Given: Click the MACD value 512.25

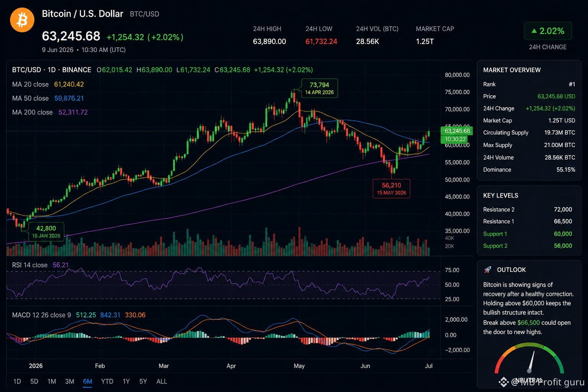Looking at the screenshot, I should 86,315.
